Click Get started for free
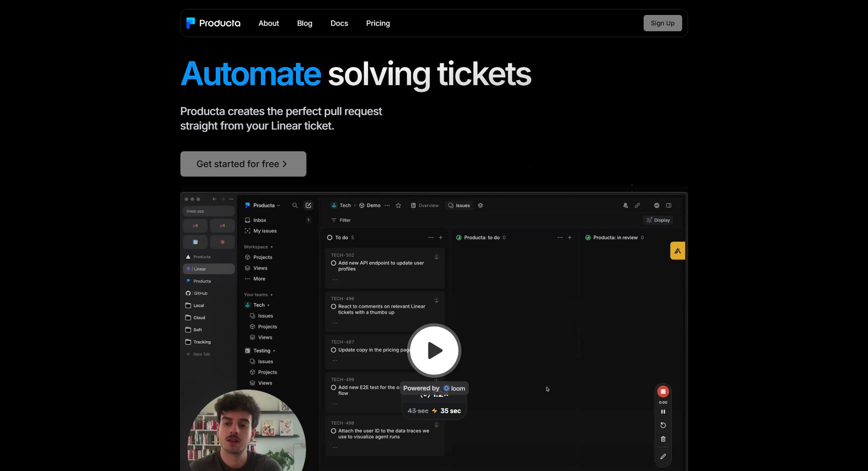The image size is (868, 471). 243,163
